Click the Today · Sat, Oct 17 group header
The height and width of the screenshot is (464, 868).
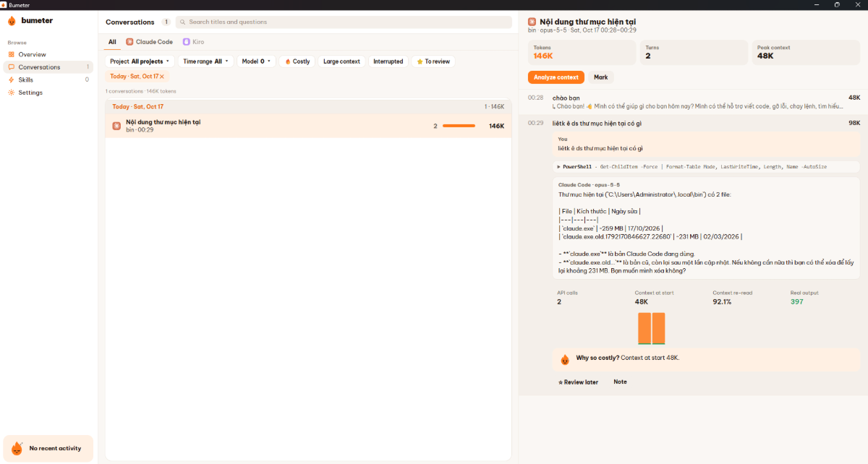click(309, 106)
